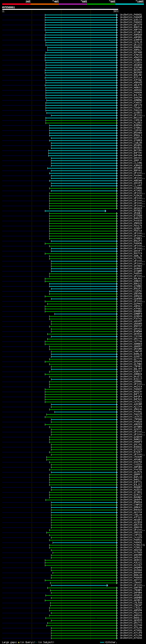Select the AV558861 query label
The image size is (146, 644).
click(8, 8)
